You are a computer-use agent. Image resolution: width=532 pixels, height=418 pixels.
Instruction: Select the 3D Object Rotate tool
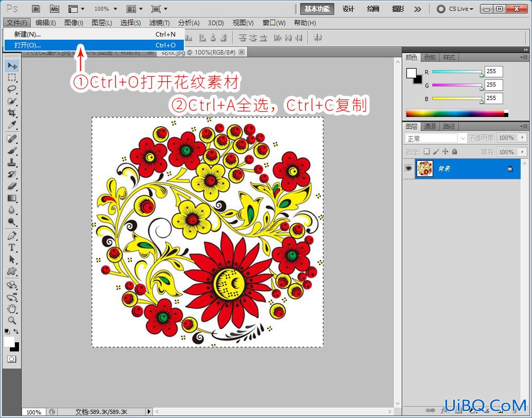tap(12, 285)
